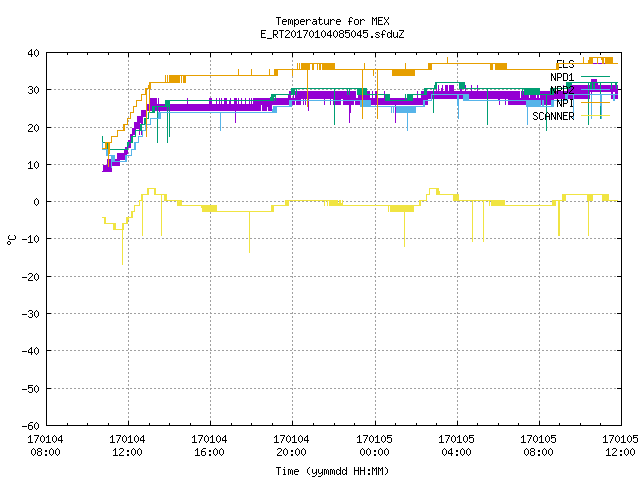
Task: Click the ELS legend label
Action: click(x=565, y=64)
